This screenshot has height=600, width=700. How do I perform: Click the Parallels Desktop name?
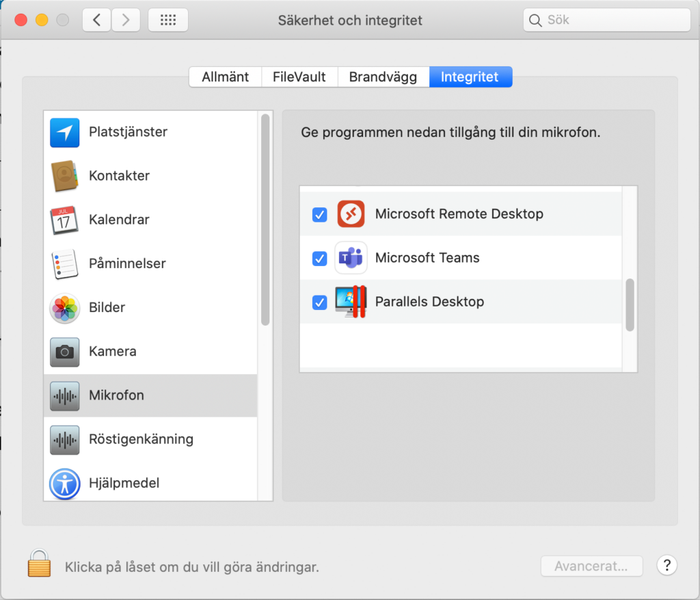pyautogui.click(x=429, y=302)
